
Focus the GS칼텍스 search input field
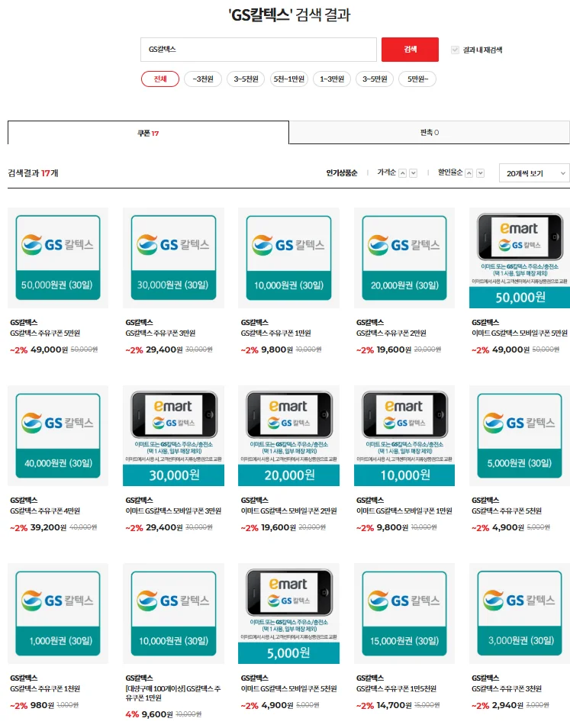(x=259, y=49)
